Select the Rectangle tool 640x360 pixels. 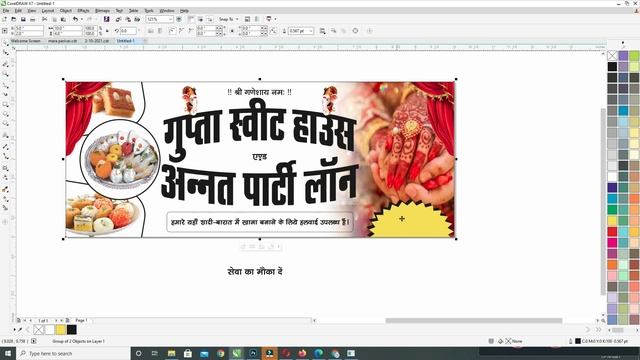[5, 105]
